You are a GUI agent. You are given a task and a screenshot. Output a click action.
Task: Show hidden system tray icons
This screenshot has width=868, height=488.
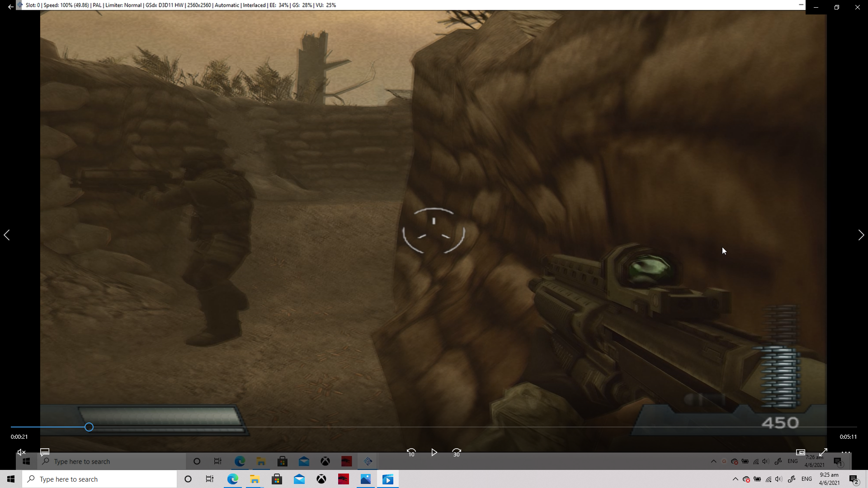(x=735, y=479)
